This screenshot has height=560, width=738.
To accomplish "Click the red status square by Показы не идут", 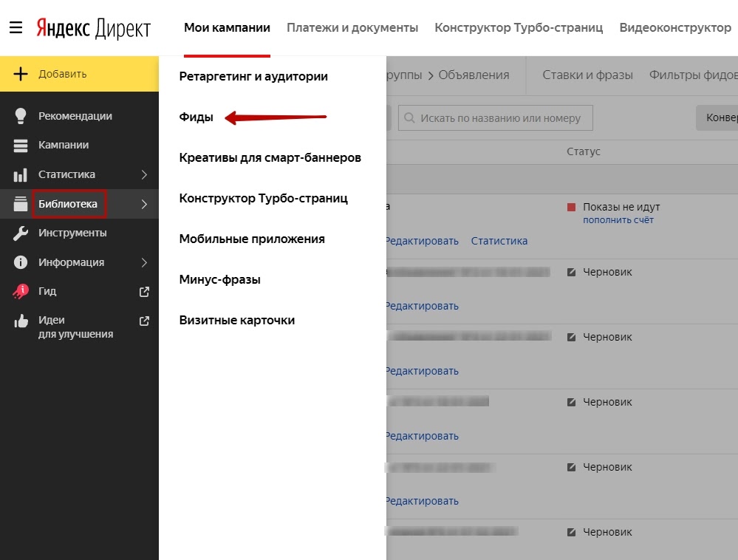I will pos(571,207).
